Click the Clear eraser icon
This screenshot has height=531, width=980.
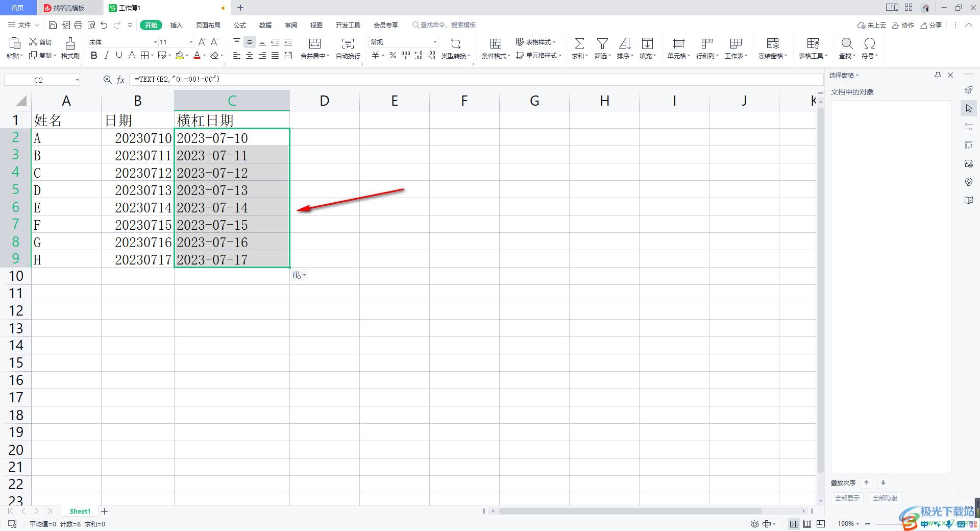point(215,55)
